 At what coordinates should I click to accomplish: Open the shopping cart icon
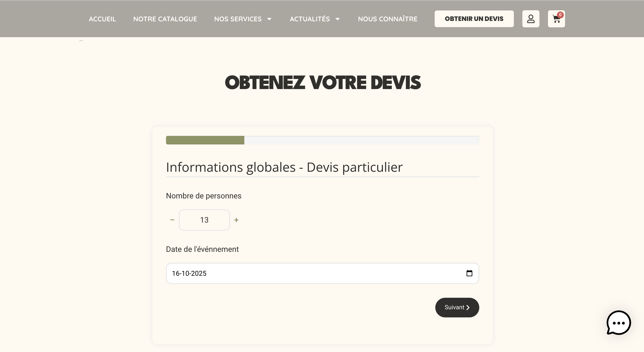point(556,19)
